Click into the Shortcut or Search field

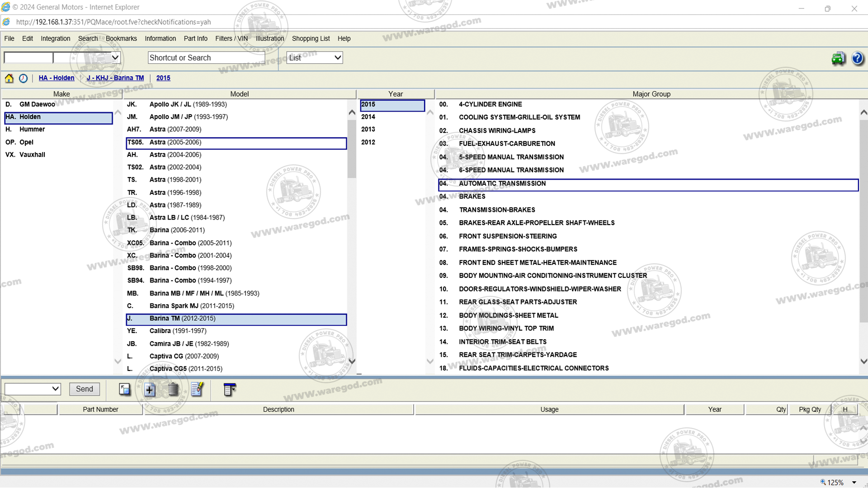click(x=206, y=58)
